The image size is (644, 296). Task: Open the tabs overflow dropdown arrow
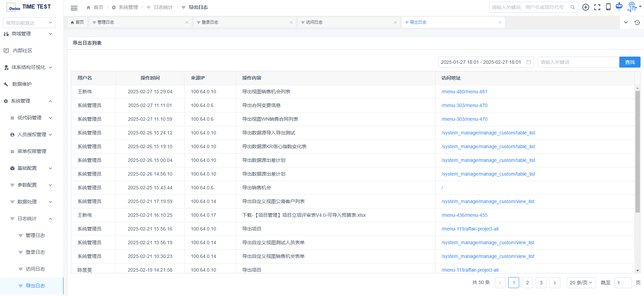point(626,22)
